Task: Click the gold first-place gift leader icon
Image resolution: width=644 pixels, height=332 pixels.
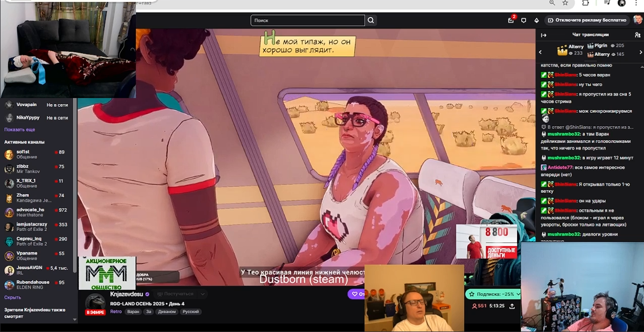Action: tap(562, 50)
